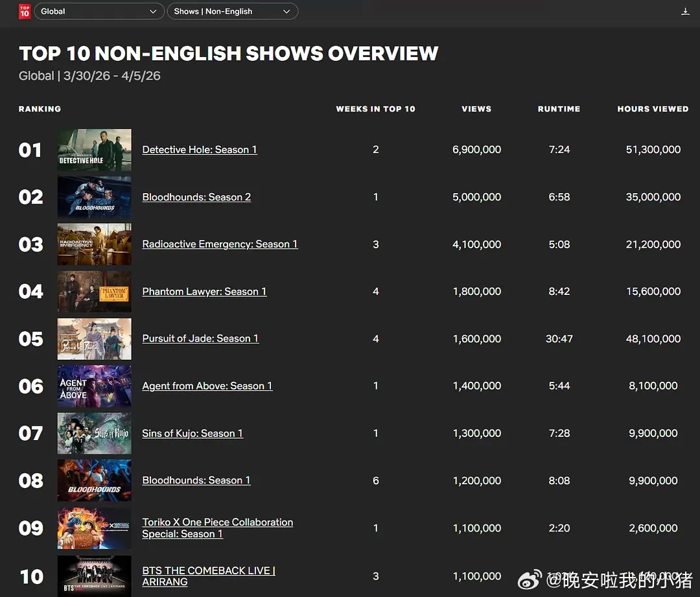Click the HOURS VIEWED column header
This screenshot has width=700, height=597.
(653, 109)
